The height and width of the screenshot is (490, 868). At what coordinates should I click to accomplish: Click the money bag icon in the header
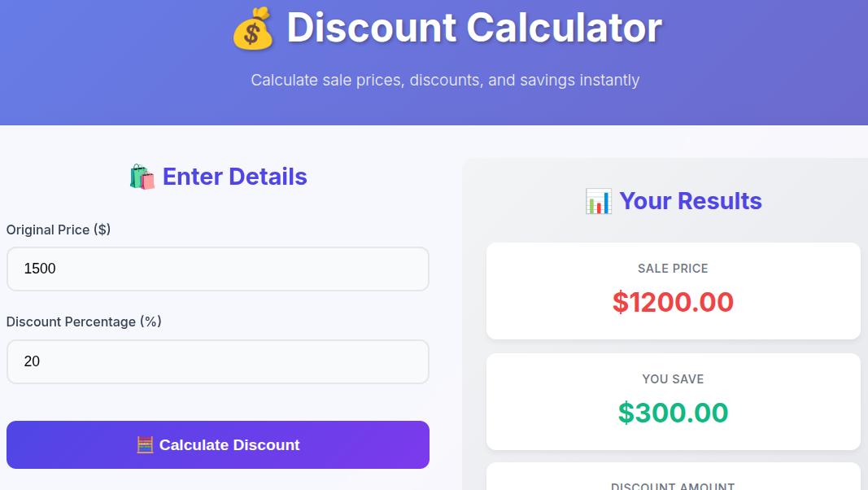click(x=251, y=27)
